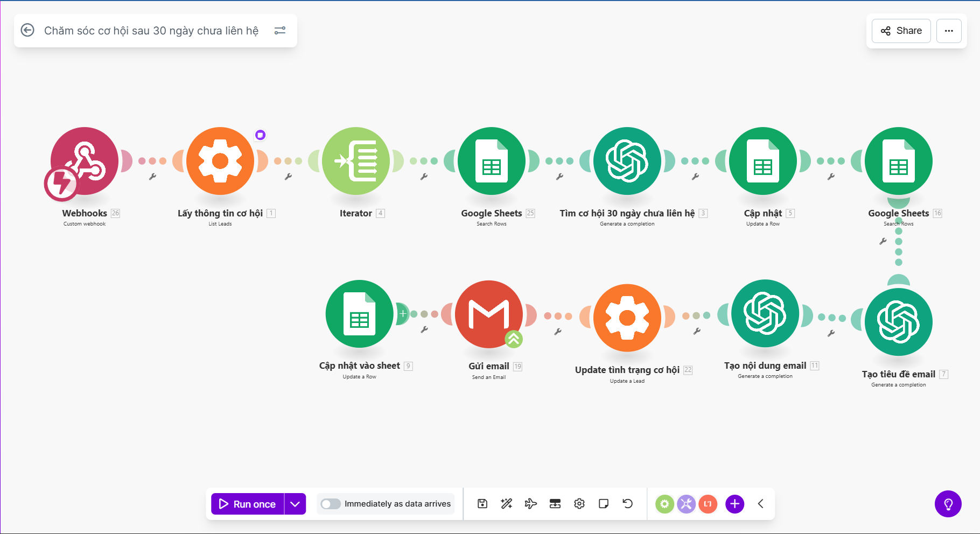Expand the Run once dropdown arrow
The height and width of the screenshot is (534, 980).
[x=295, y=504]
